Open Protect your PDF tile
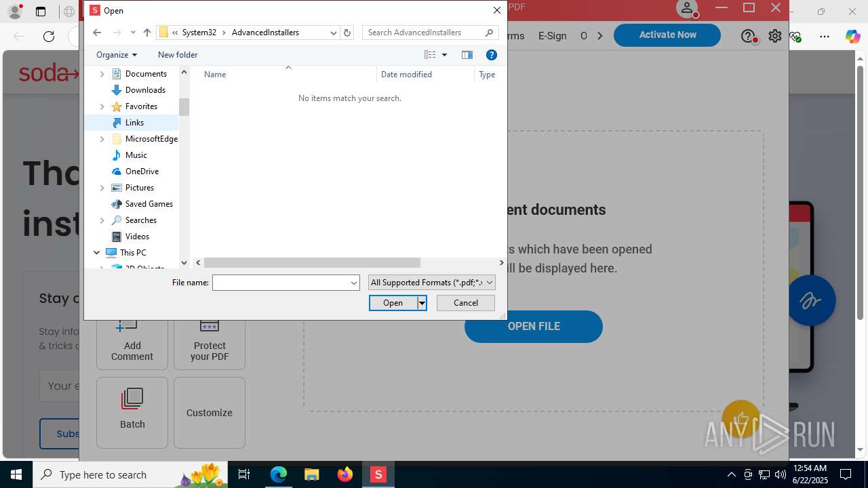Viewport: 868px width, 488px height. (210, 344)
